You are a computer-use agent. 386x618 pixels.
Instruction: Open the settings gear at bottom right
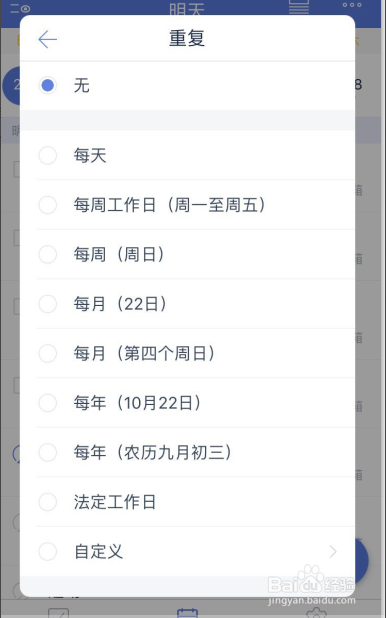(x=317, y=613)
